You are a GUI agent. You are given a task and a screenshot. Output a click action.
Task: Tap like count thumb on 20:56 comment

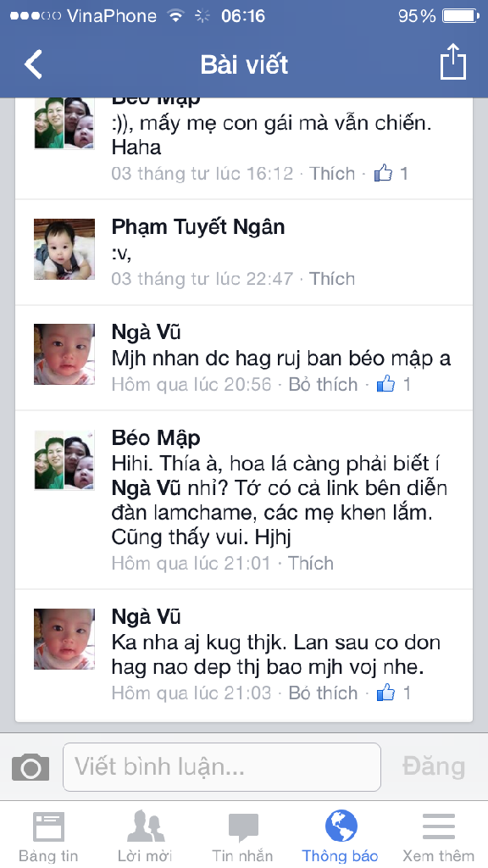pyautogui.click(x=393, y=384)
